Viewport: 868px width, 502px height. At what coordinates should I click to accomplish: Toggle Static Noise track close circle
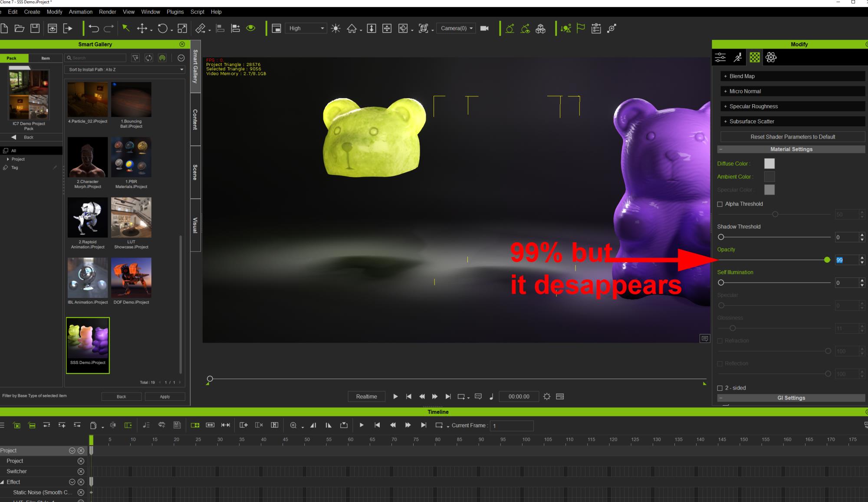pos(81,492)
